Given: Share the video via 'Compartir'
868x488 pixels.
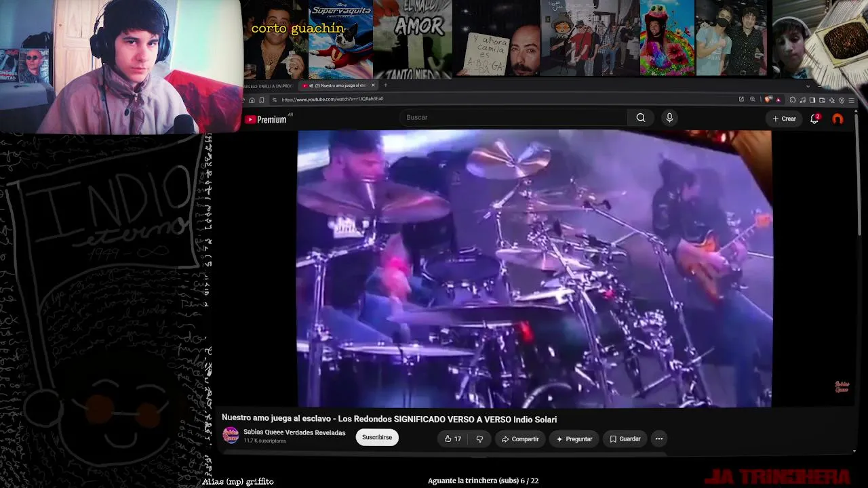Looking at the screenshot, I should [520, 439].
